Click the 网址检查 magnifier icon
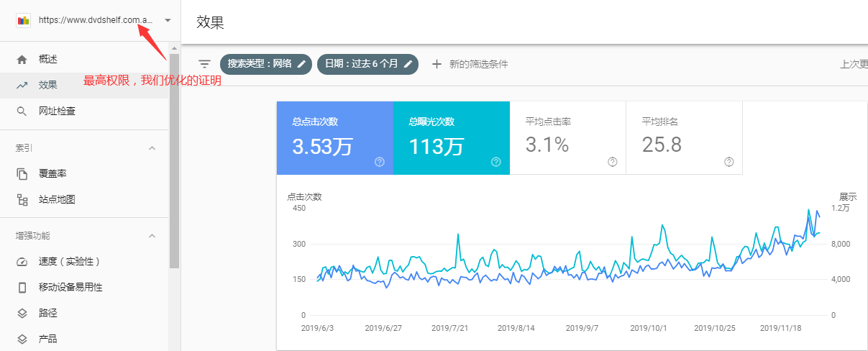The image size is (868, 351). (22, 111)
